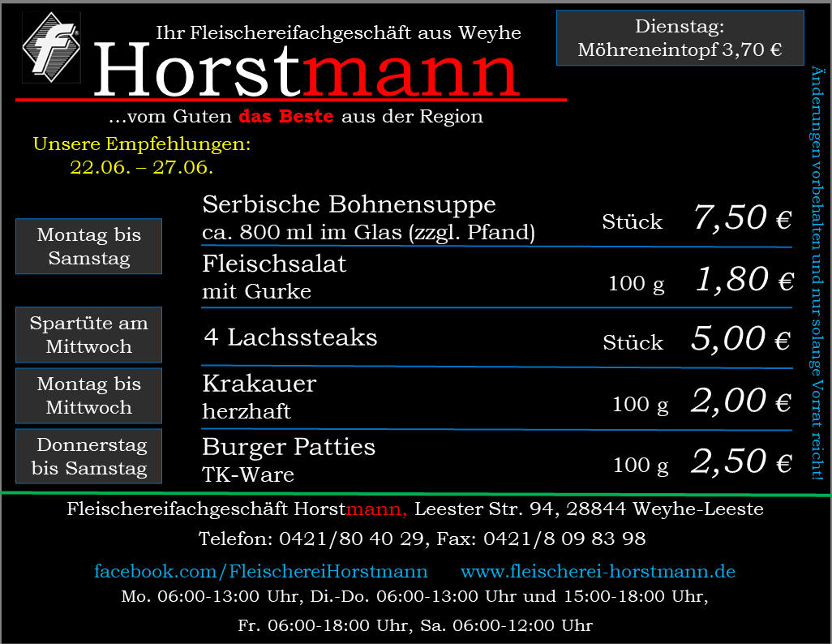The height and width of the screenshot is (644, 832).
Task: Click 'Stück' unit next to Bohnensuppe
Action: click(633, 221)
